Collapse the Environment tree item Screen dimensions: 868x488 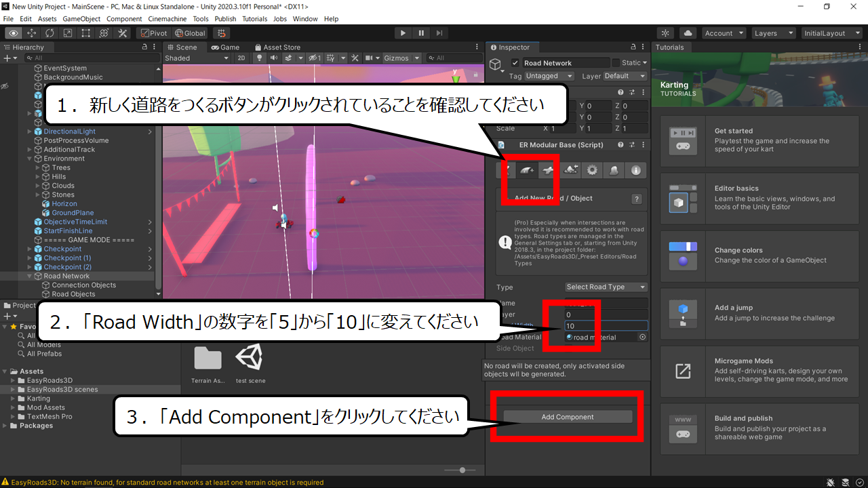(x=30, y=159)
